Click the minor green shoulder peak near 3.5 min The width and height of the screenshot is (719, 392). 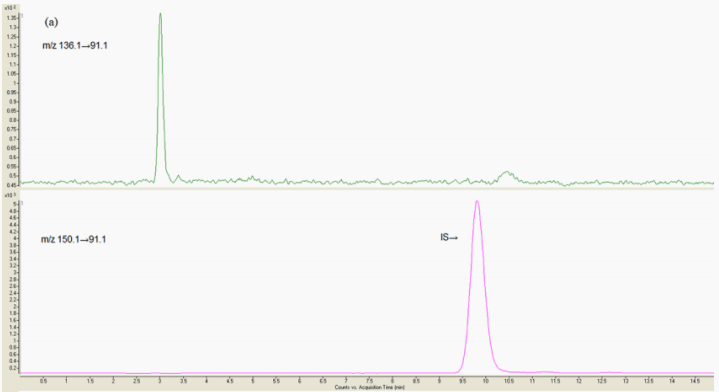coord(179,177)
